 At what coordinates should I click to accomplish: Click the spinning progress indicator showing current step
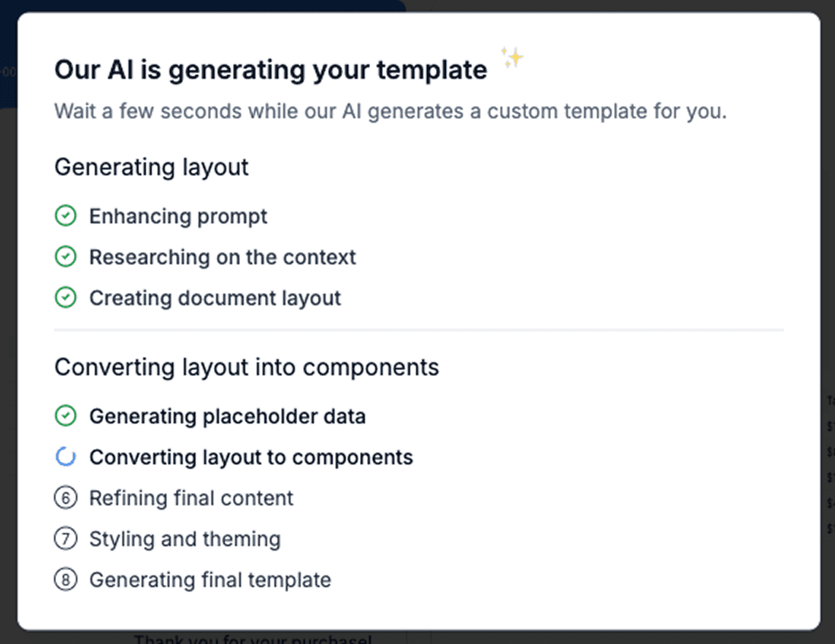click(x=65, y=456)
